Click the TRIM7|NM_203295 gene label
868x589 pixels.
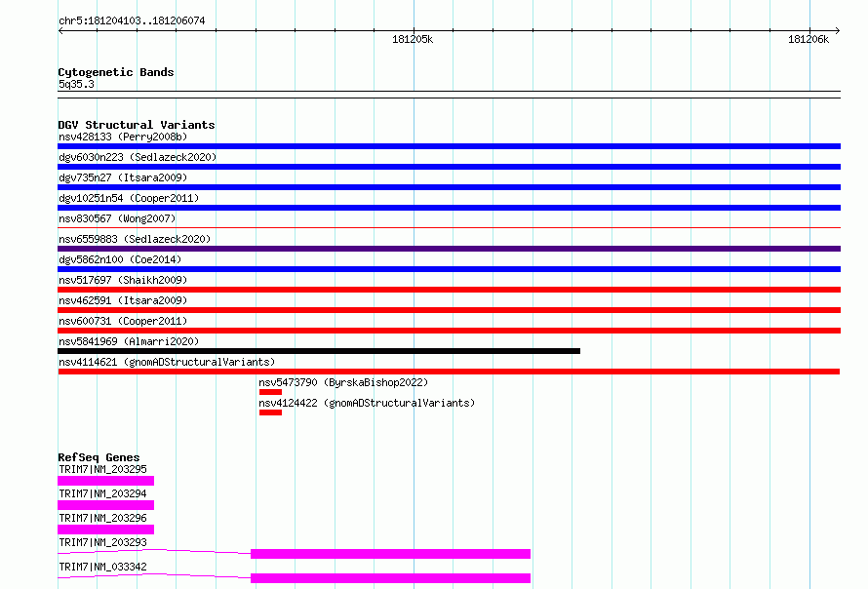(x=103, y=469)
